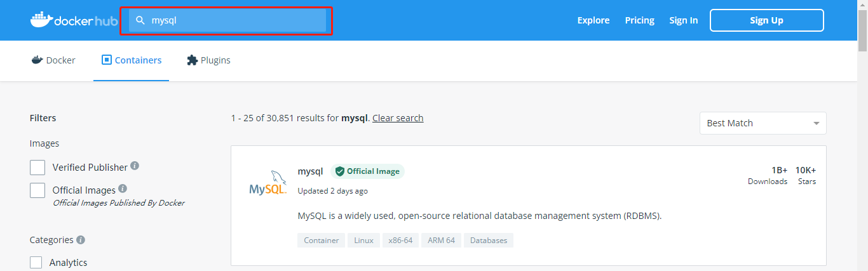Click info icon beside Official Images
The image size is (868, 271).
coord(123,188)
